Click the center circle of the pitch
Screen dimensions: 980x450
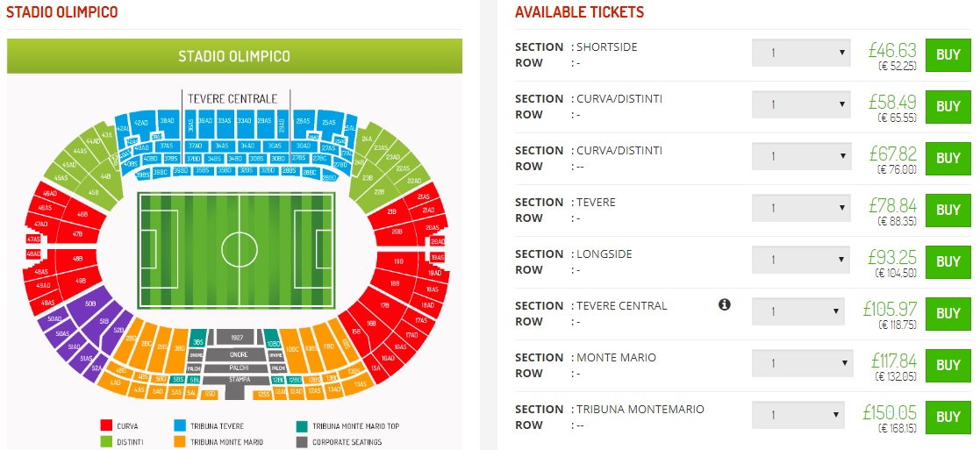point(238,248)
